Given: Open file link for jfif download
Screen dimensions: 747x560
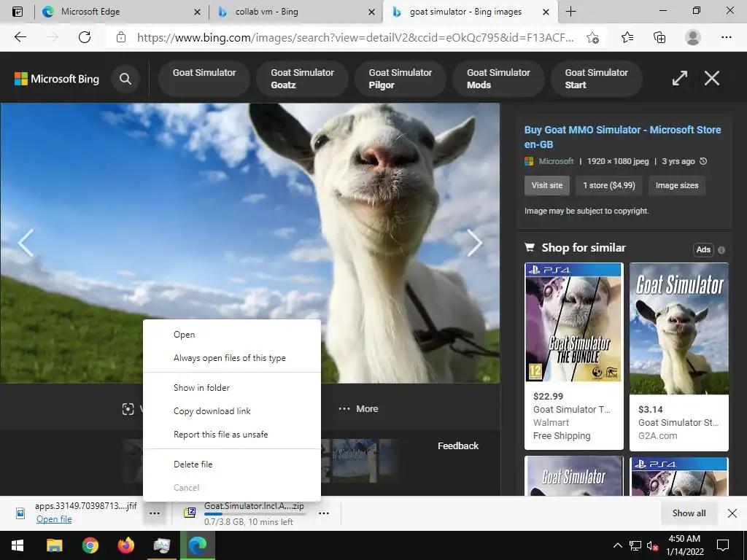Looking at the screenshot, I should [54, 519].
